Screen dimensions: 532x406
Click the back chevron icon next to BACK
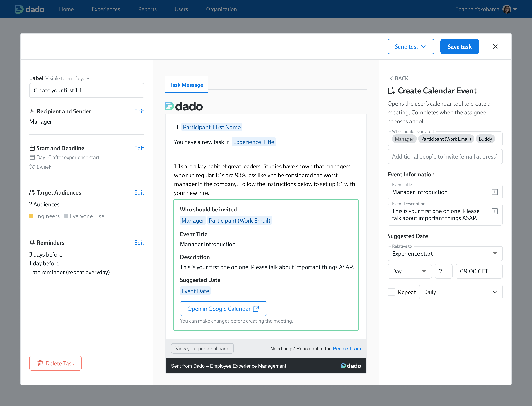coord(391,78)
